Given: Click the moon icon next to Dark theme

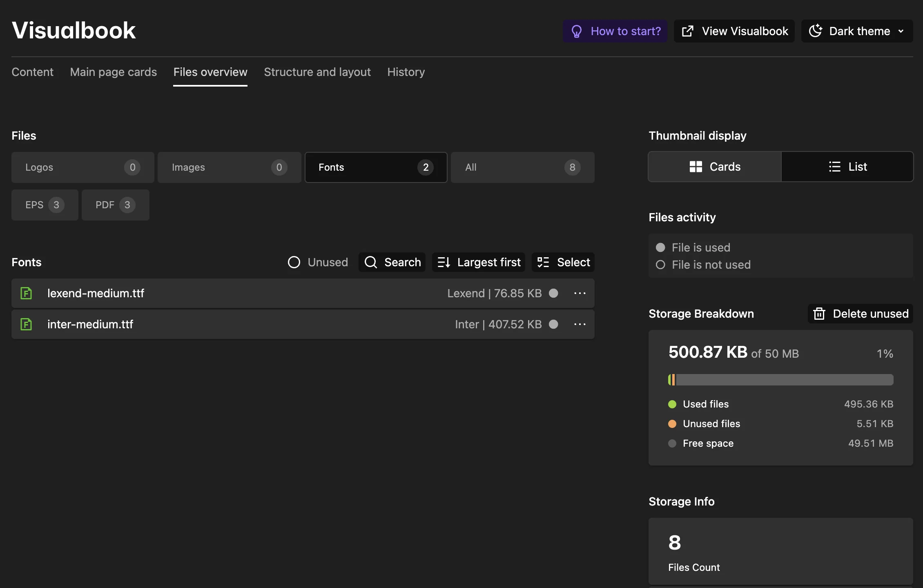Looking at the screenshot, I should coord(816,31).
